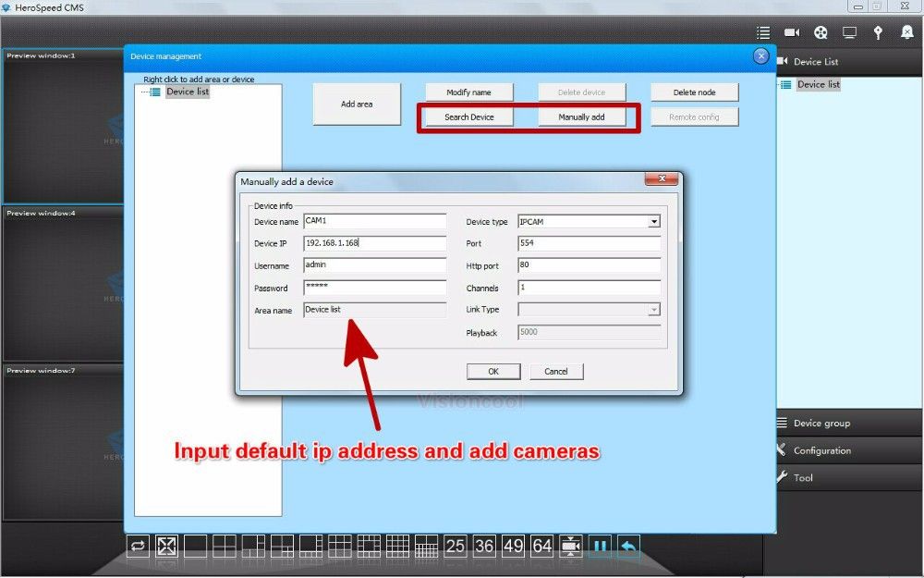Select Device list node in Device management tree

coord(188,92)
